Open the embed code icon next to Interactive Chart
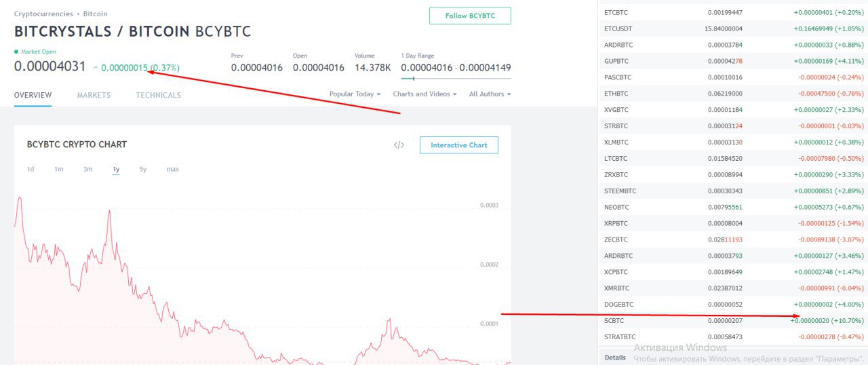The height and width of the screenshot is (365, 868). 399,145
